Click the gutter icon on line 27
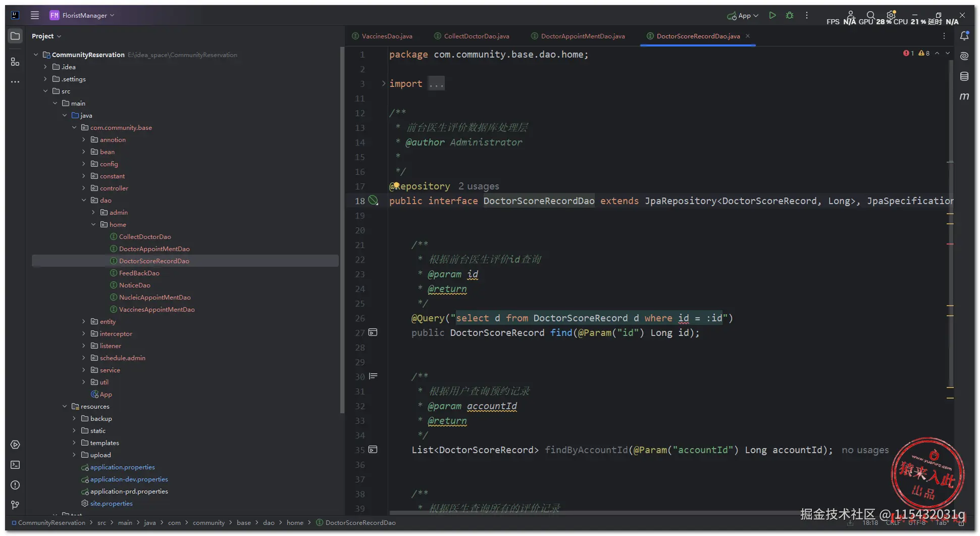Viewport: 980px width, 536px height. (x=373, y=332)
